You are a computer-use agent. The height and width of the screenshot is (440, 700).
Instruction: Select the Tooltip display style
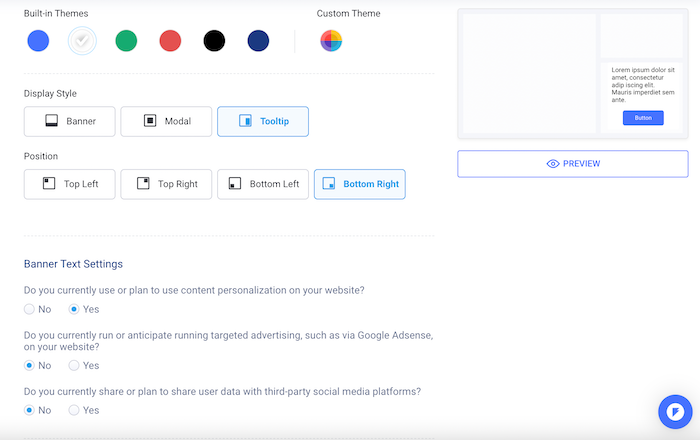263,121
